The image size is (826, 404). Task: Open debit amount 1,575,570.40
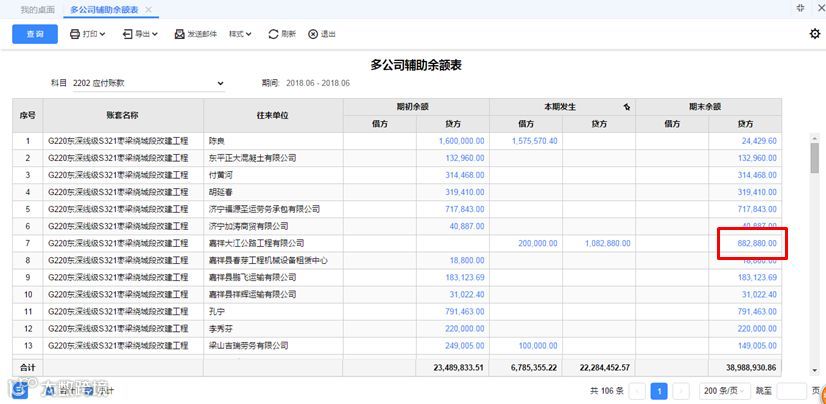pyautogui.click(x=534, y=141)
